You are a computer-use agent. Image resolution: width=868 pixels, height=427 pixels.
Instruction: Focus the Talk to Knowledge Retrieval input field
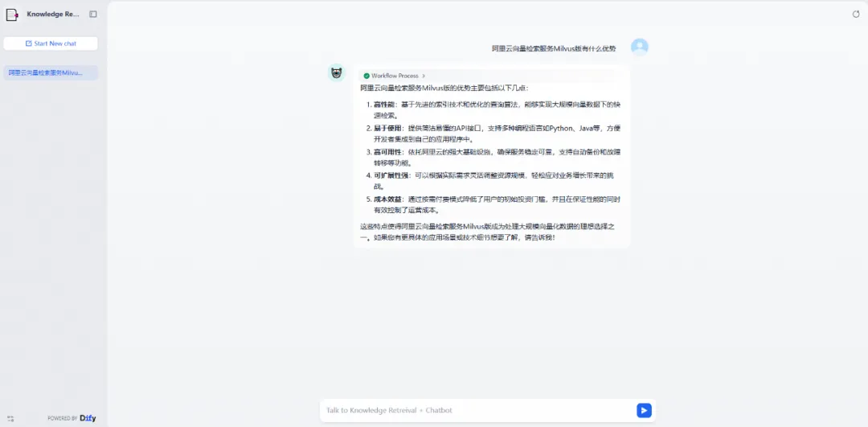pyautogui.click(x=479, y=410)
